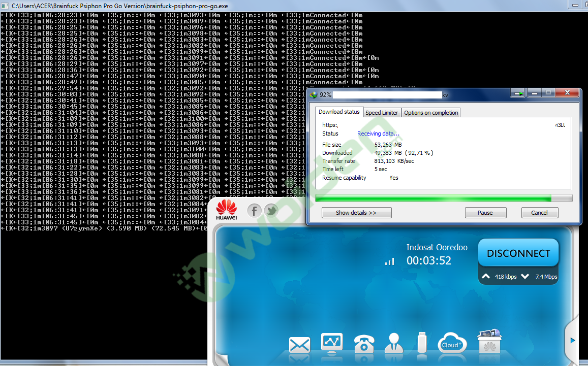588x366 pixels.
Task: Click the console window icon in title bar
Action: (x=5, y=6)
